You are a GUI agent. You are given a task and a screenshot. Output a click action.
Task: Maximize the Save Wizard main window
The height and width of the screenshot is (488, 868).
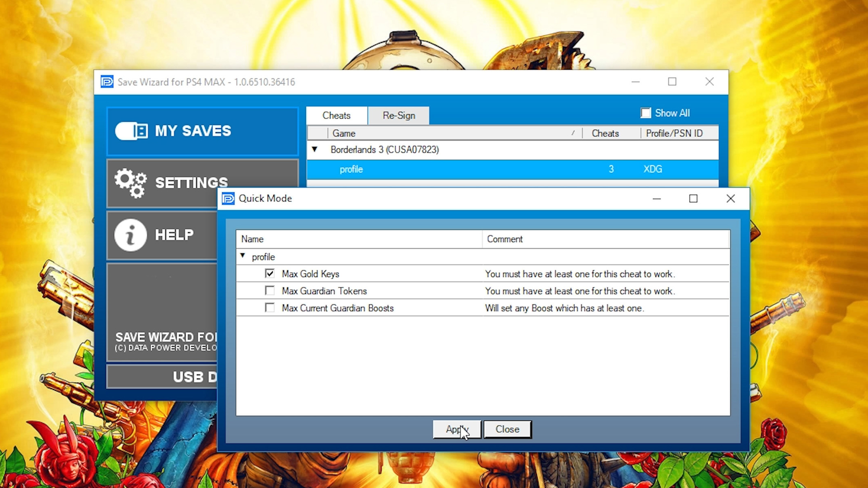[672, 82]
